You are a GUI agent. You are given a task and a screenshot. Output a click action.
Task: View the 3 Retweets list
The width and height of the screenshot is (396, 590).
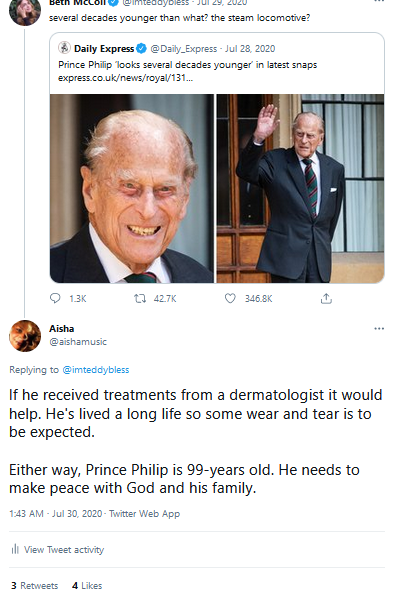click(x=34, y=585)
